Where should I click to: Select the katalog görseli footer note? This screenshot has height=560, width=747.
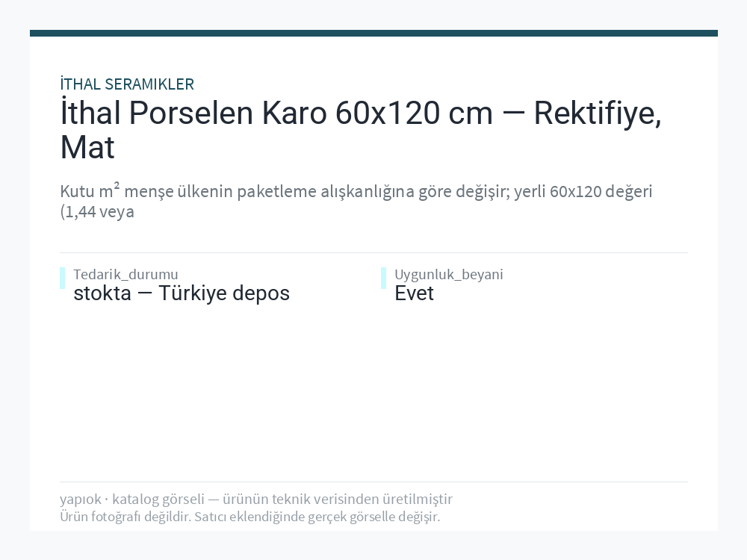[x=158, y=499]
